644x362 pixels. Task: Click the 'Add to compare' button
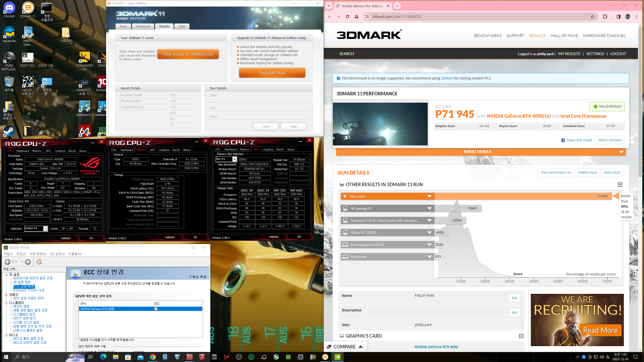(x=610, y=140)
